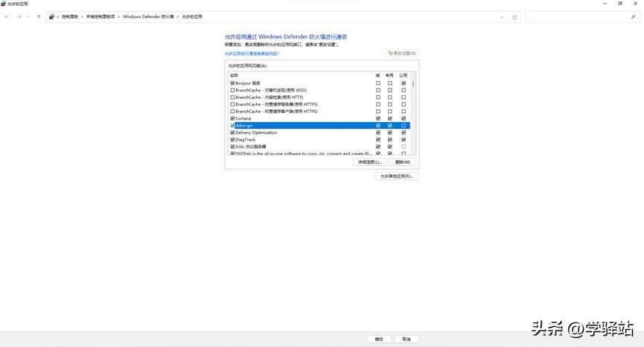
Task: Confirm with the 确定 button
Action: 379,340
